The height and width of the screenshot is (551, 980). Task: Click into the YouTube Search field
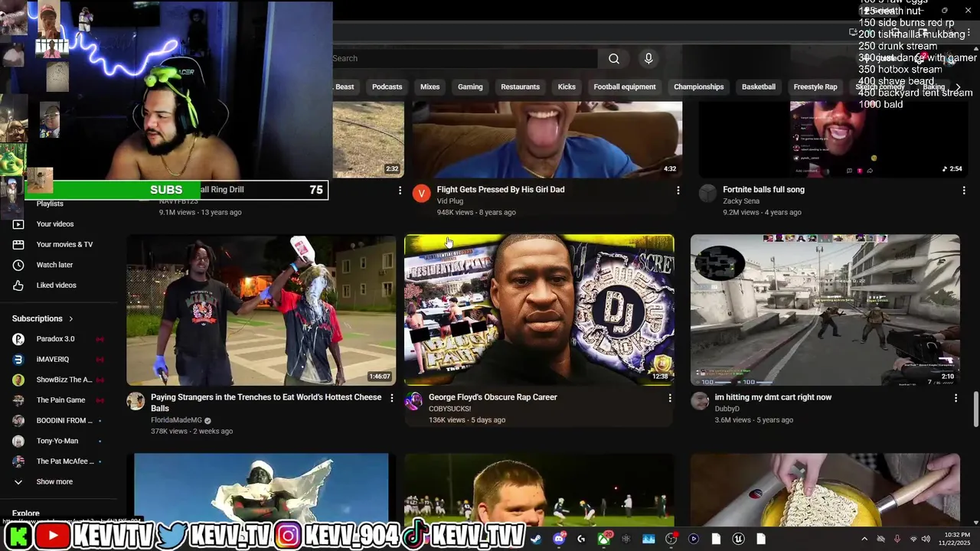(464, 59)
